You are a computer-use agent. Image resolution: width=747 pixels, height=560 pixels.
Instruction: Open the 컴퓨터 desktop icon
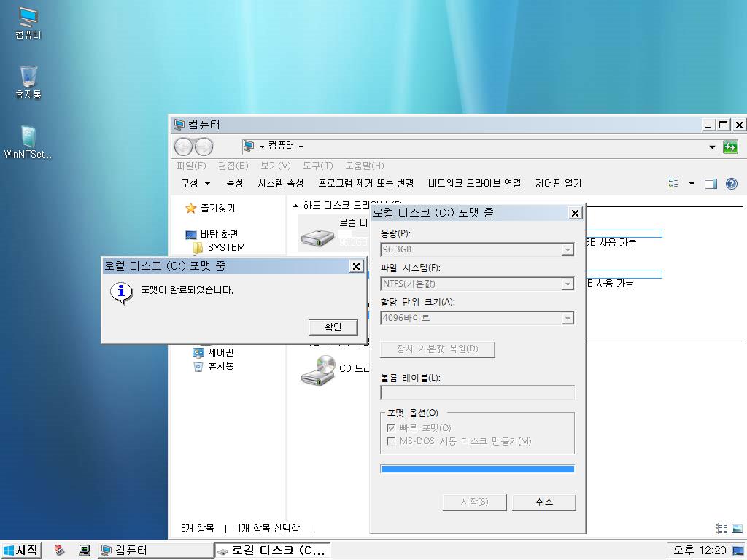28,23
